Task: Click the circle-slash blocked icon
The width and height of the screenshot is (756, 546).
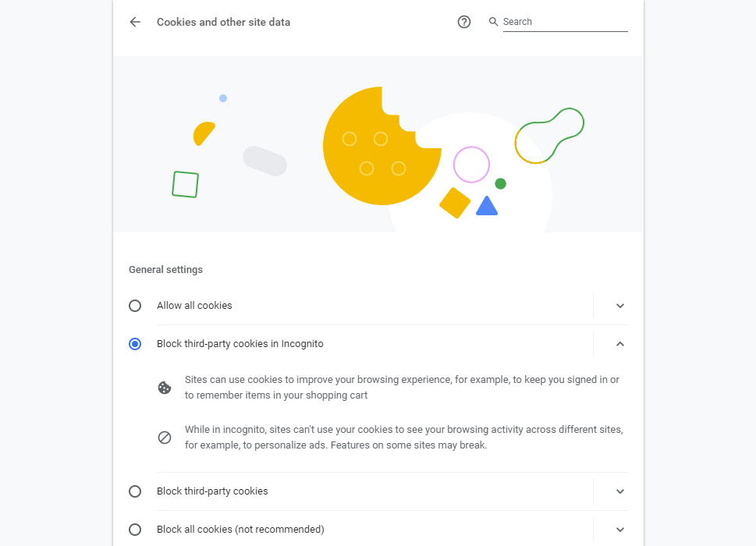Action: (165, 438)
